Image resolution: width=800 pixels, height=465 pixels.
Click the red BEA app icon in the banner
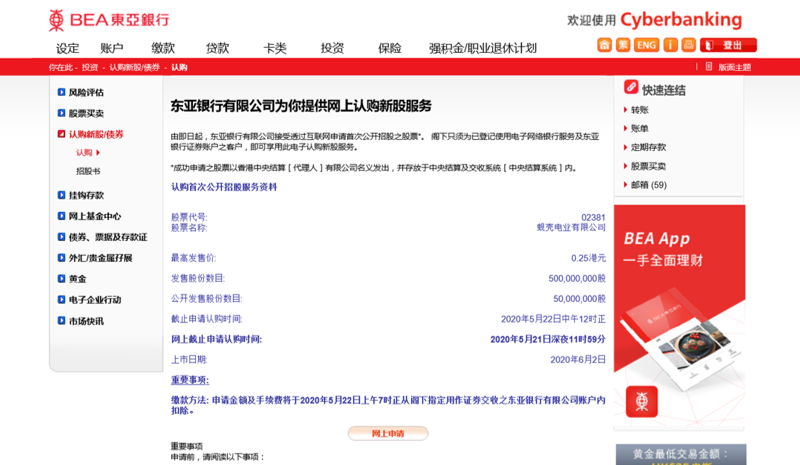pyautogui.click(x=642, y=402)
